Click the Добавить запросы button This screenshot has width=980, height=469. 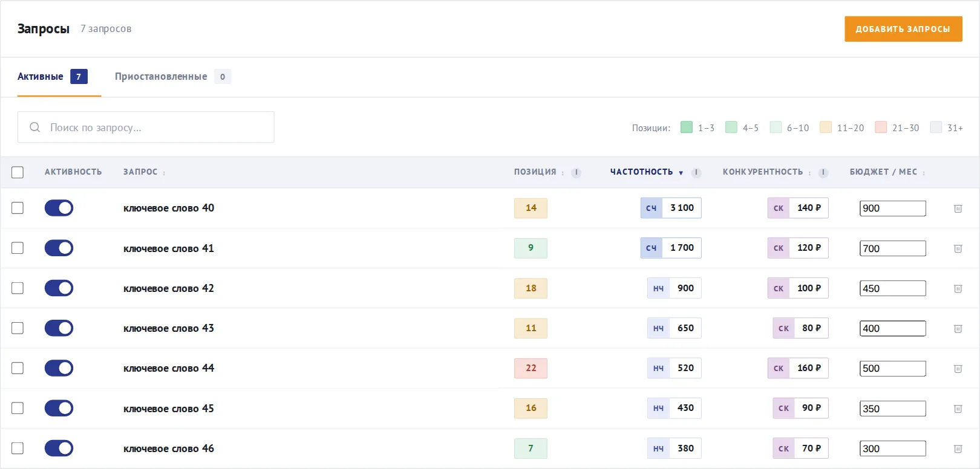click(x=903, y=29)
